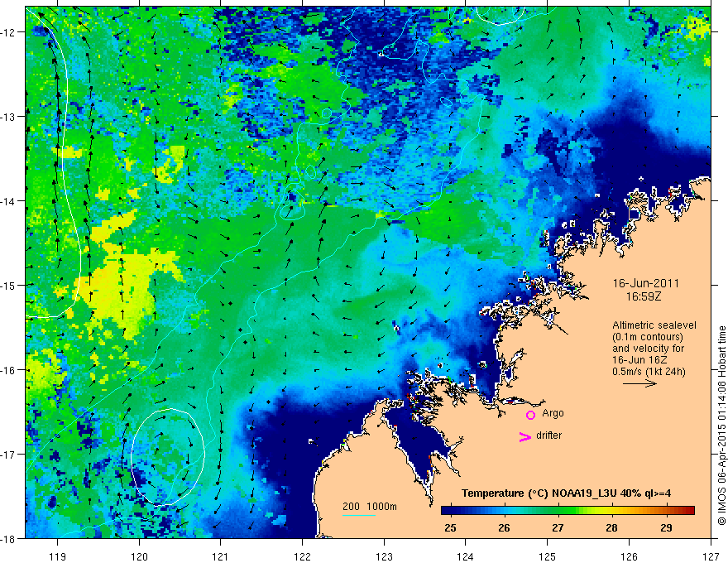Click the longitude axis label 126
Viewport: 728px width, 563px height.
click(629, 556)
